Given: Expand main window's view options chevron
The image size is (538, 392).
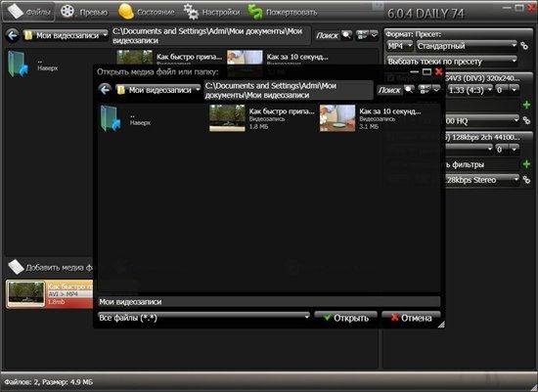Looking at the screenshot, I should (374, 35).
